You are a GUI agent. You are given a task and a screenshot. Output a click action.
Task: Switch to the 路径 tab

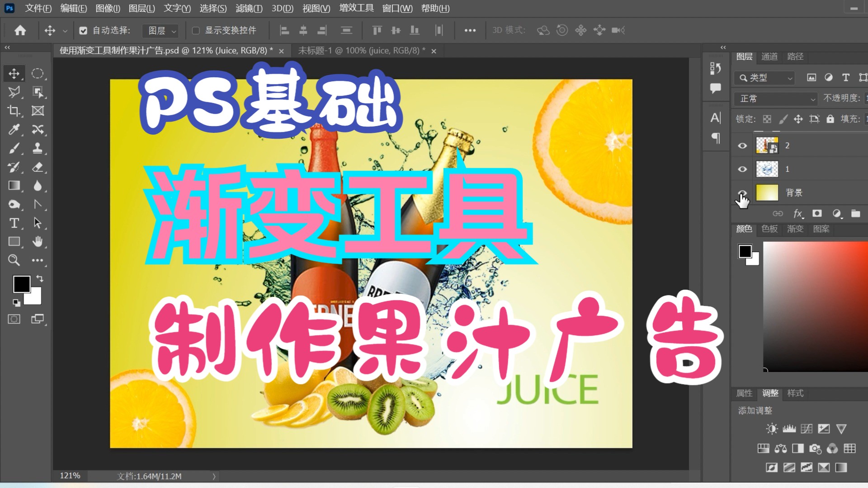pos(795,56)
